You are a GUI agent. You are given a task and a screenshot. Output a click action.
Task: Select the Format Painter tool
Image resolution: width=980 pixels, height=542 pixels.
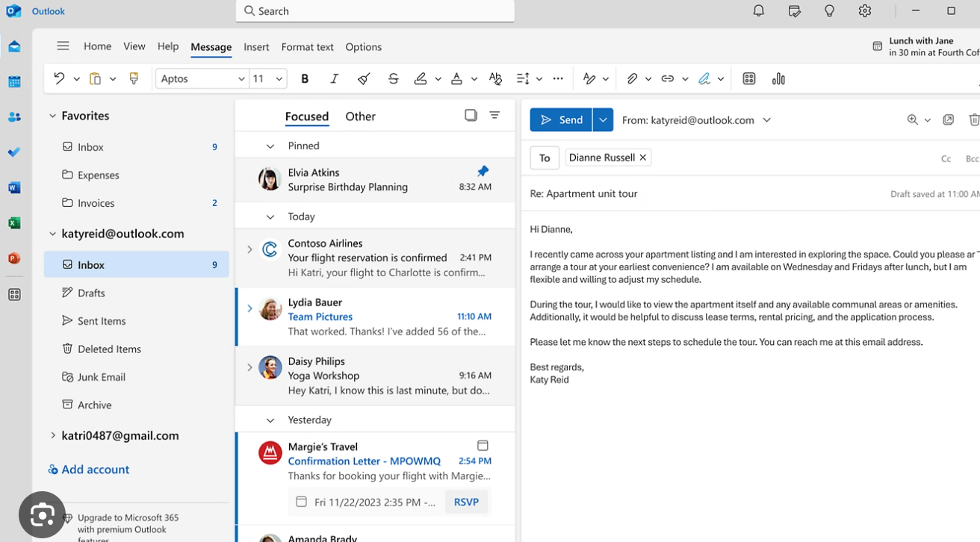[x=134, y=78]
